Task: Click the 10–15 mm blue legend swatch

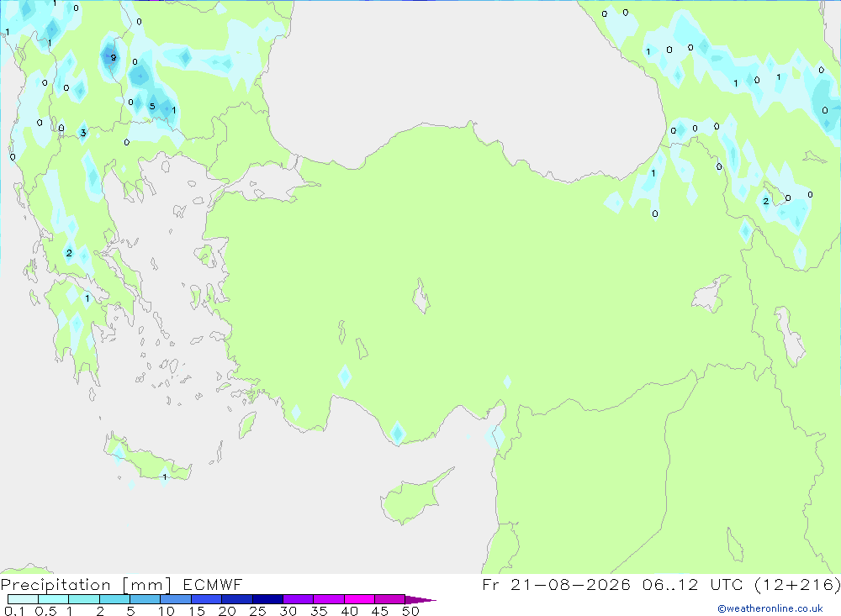Action: click(176, 599)
